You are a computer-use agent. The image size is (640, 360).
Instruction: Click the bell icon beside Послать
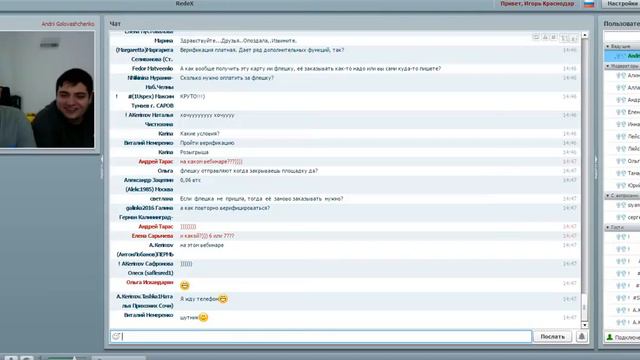tap(582, 336)
